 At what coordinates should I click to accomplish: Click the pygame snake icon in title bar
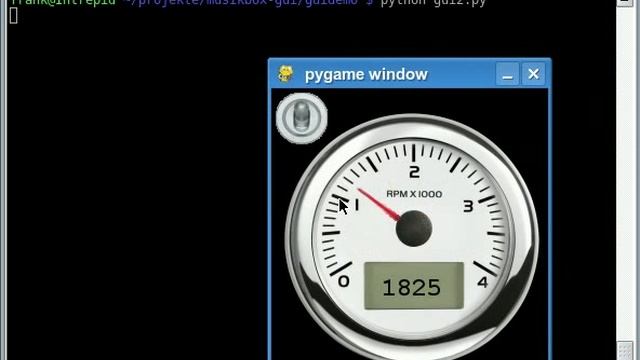tap(285, 74)
